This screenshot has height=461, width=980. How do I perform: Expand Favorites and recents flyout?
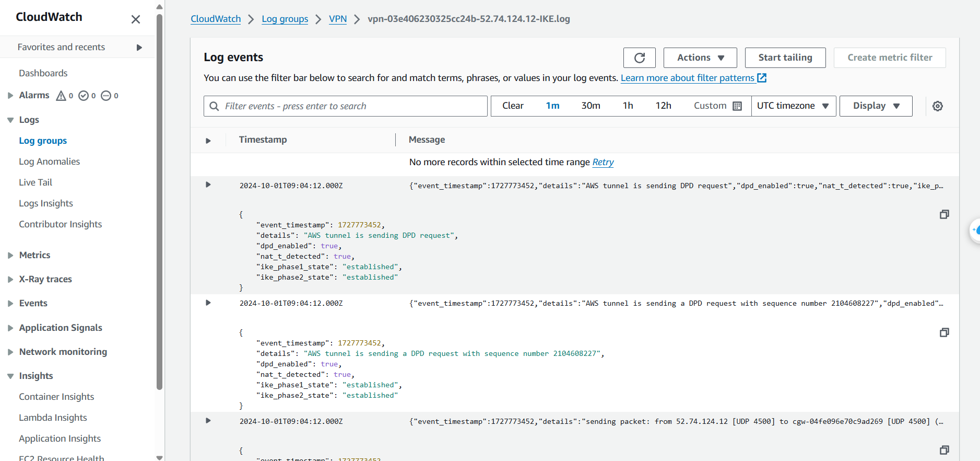tap(139, 48)
